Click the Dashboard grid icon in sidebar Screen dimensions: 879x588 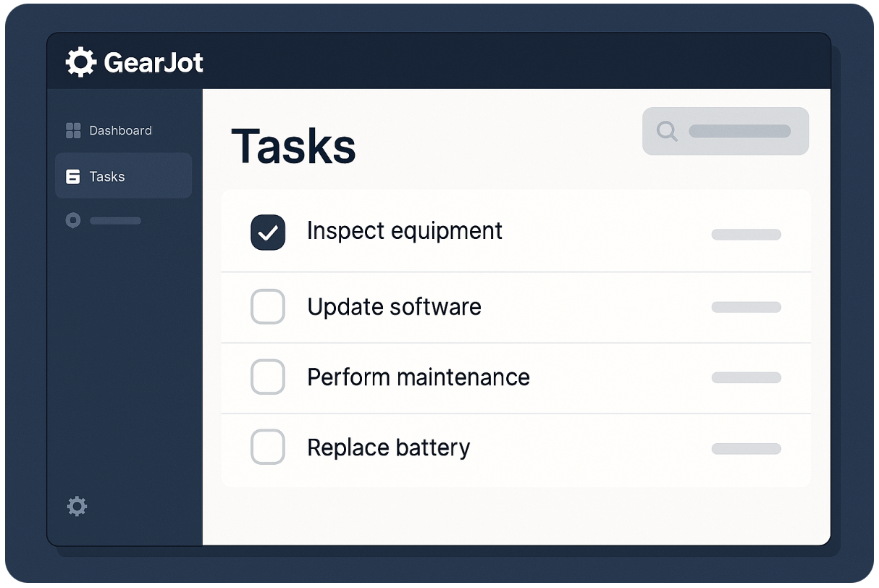coord(73,130)
